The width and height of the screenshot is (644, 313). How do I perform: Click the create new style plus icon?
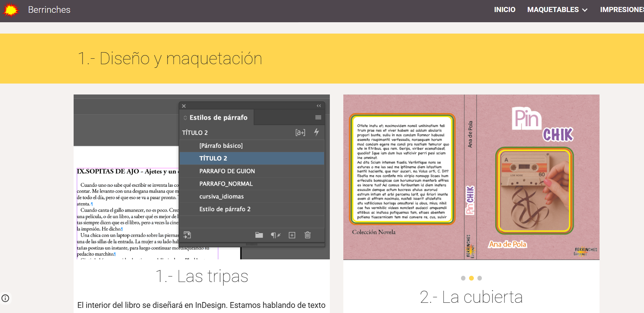292,235
